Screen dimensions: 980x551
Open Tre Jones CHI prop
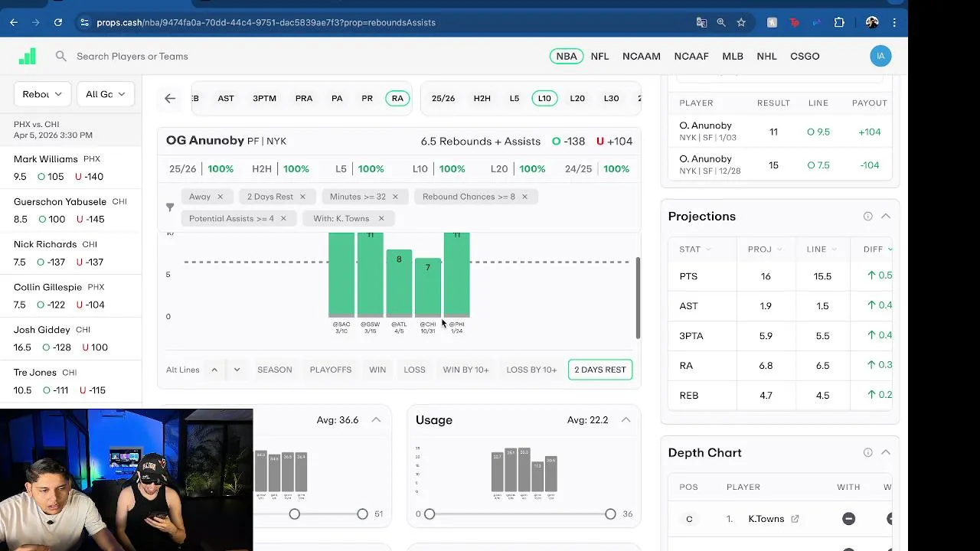point(70,381)
